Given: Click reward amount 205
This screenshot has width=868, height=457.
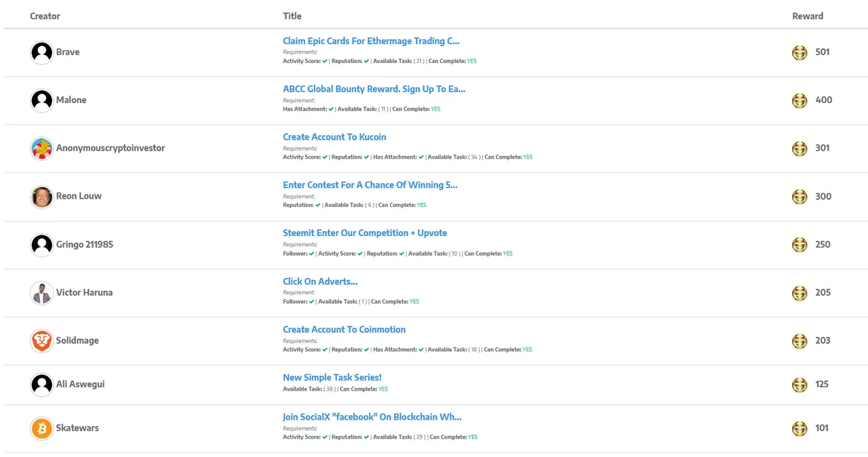Looking at the screenshot, I should (x=823, y=293).
